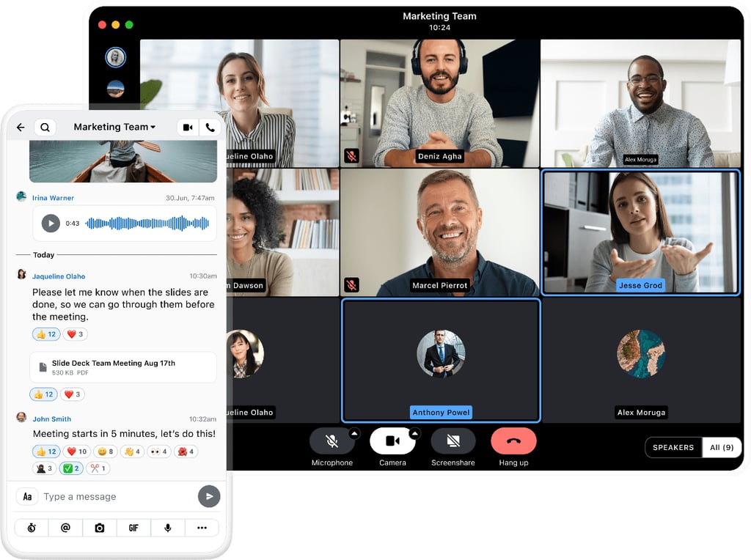Open camera options arrow above Camera
The width and height of the screenshot is (751, 560).
tap(414, 433)
